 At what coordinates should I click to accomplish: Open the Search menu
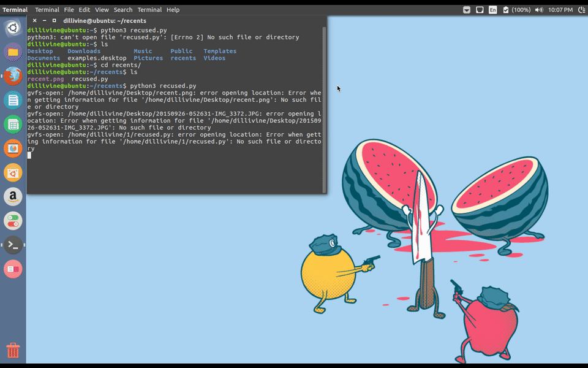(123, 10)
